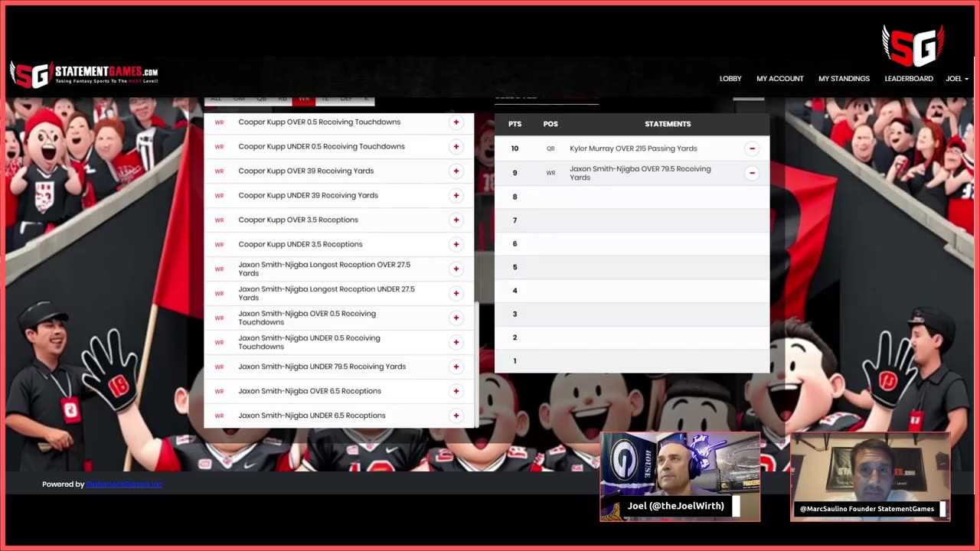Go to My Standings
This screenshot has width=980, height=551.
tap(844, 79)
